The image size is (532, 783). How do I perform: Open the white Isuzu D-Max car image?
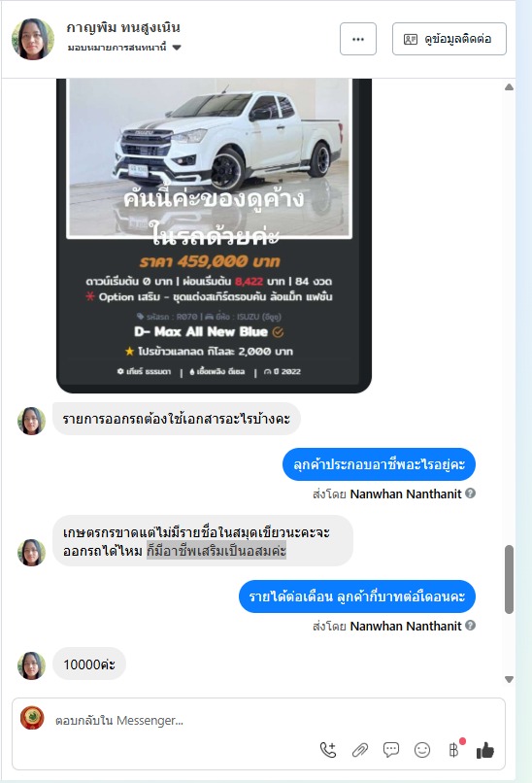pyautogui.click(x=210, y=157)
